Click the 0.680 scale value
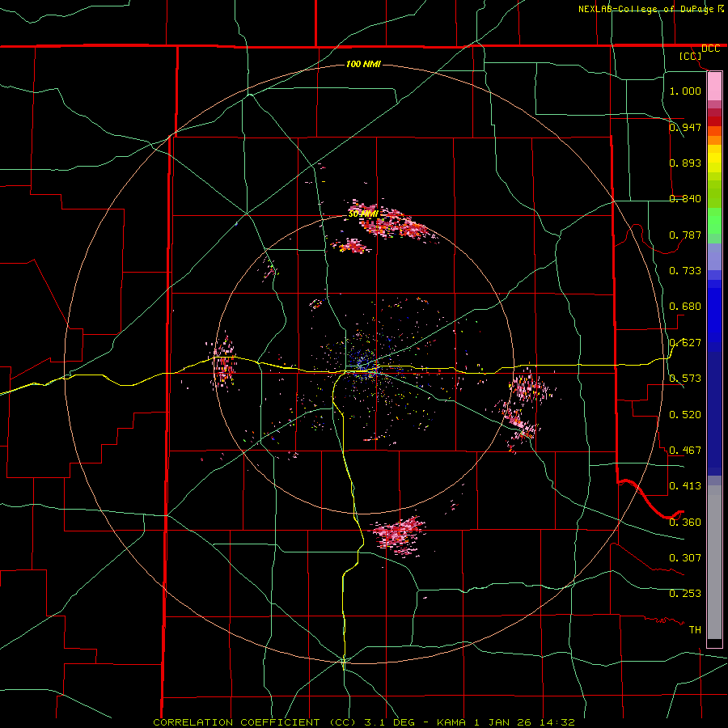 click(685, 307)
